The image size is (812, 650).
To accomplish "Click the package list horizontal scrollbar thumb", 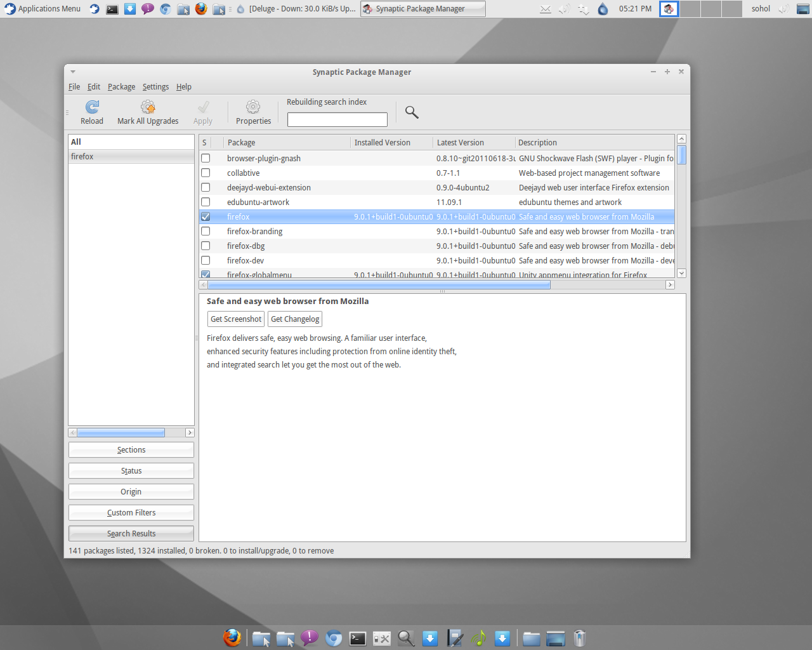I will coord(379,285).
